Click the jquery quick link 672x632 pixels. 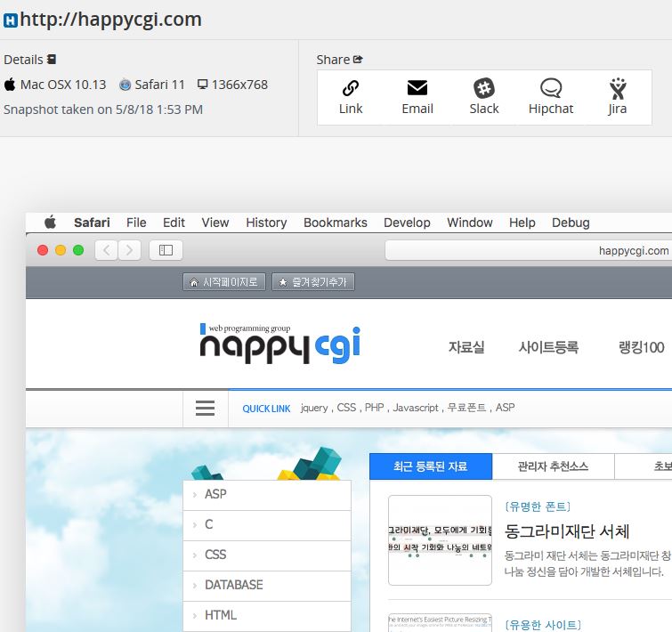[313, 408]
